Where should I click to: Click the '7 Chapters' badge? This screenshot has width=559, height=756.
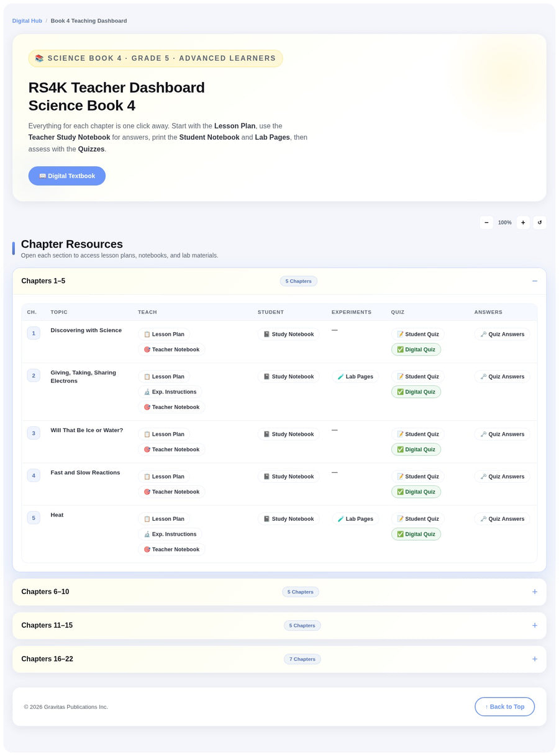302,659
